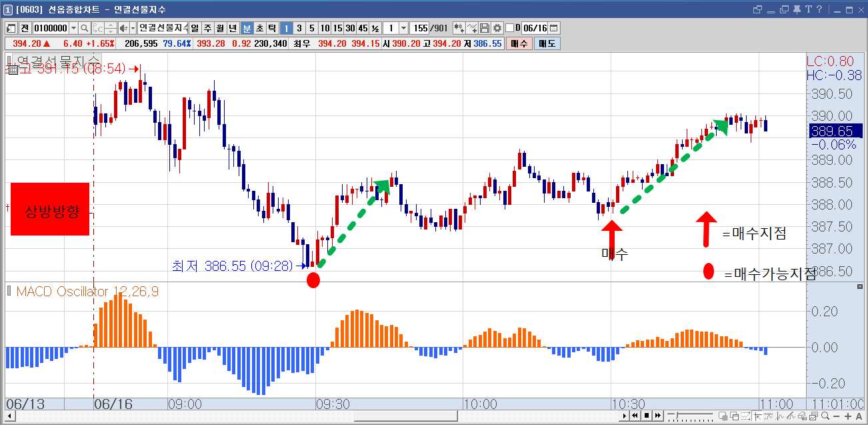Viewport: 868px width, 425px height.
Task: Zoom out the chart with minus icon
Action: click(x=837, y=416)
